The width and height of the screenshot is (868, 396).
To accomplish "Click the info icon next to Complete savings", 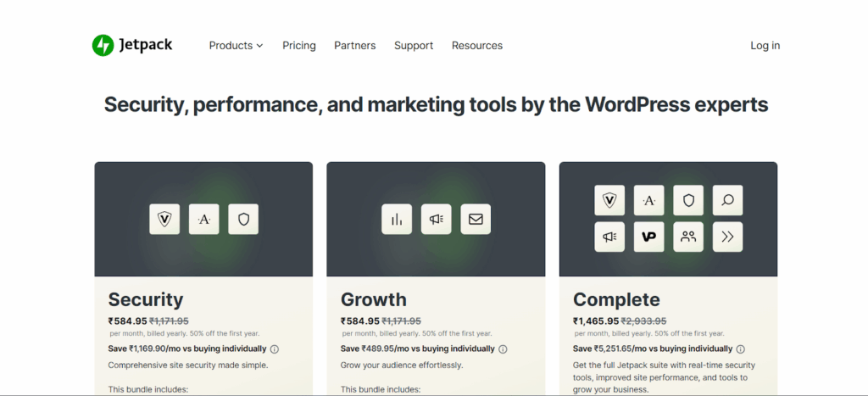I will 741,349.
